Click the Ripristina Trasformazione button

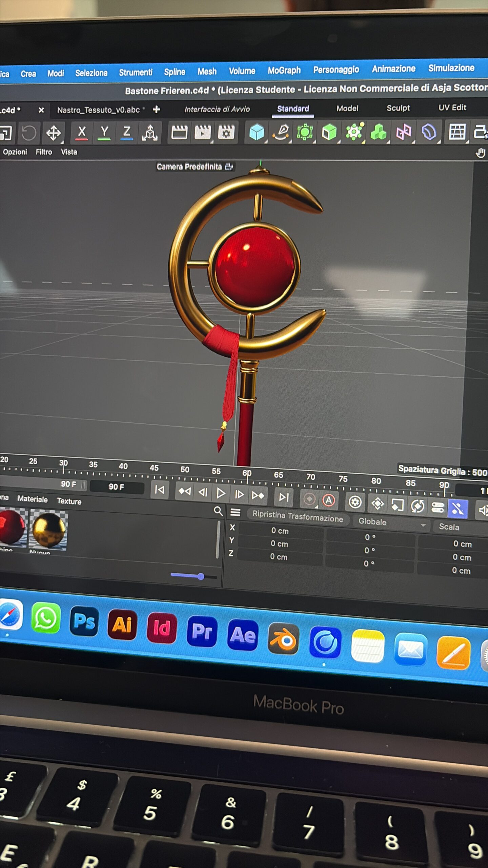click(x=298, y=516)
